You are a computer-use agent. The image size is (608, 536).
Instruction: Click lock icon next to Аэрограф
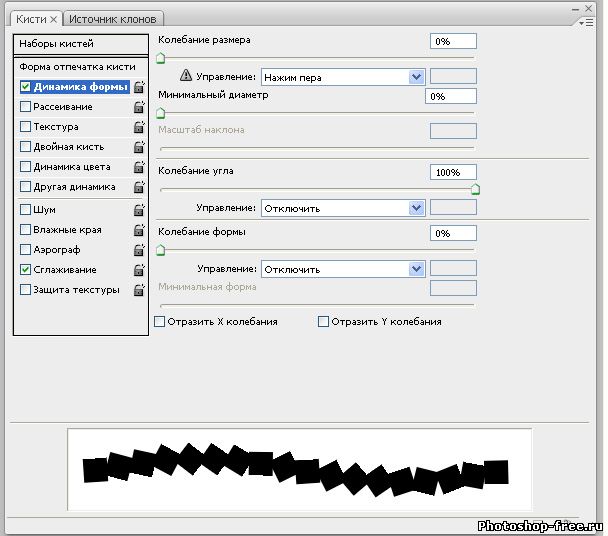click(139, 250)
